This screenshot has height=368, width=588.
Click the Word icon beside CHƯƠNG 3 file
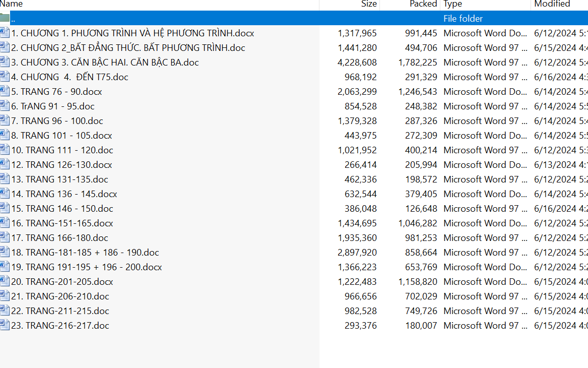(5, 63)
